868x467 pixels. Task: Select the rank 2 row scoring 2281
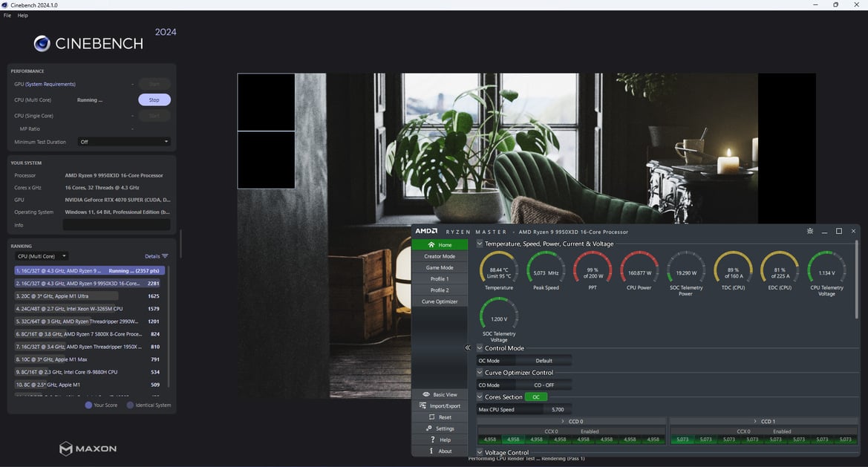point(90,284)
